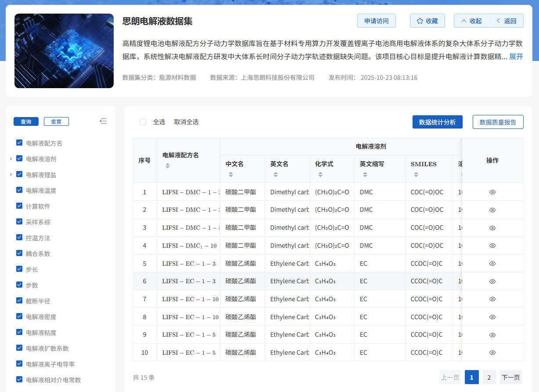Switch to page 2 of results
539x392 pixels.
489,377
